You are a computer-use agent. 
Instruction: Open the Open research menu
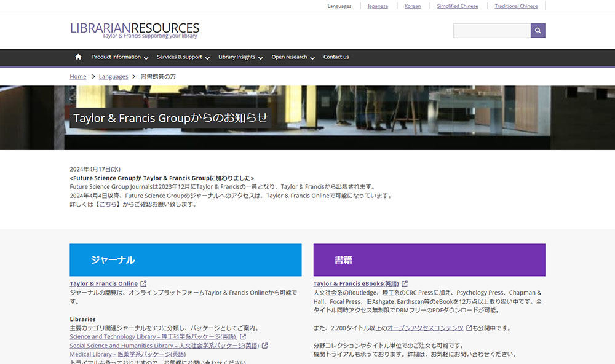click(293, 57)
